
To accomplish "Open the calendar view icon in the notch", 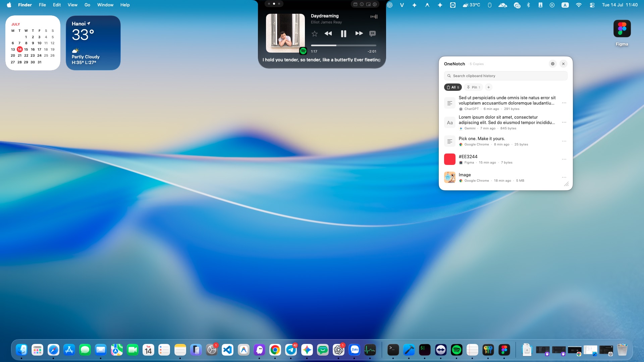I will [x=355, y=4].
